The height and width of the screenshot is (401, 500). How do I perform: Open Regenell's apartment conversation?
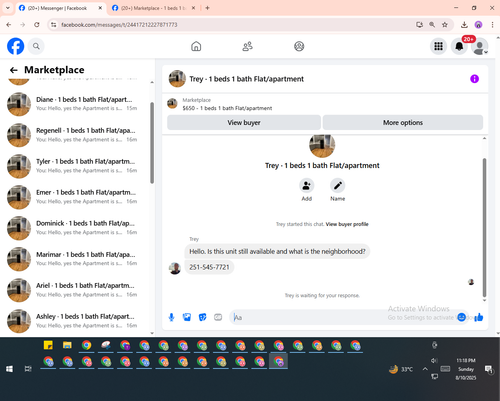76,135
